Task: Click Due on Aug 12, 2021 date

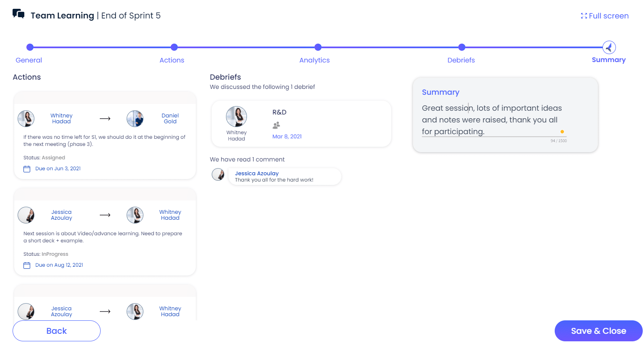Action: coord(59,265)
